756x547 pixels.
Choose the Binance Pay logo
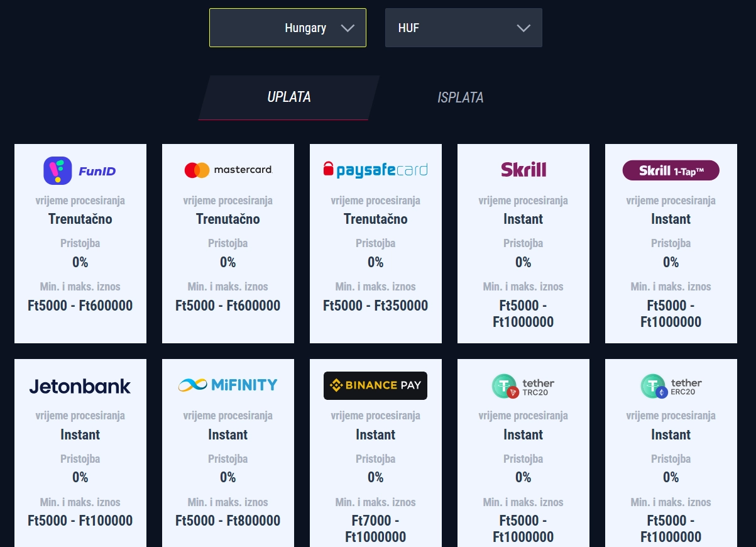pos(375,385)
